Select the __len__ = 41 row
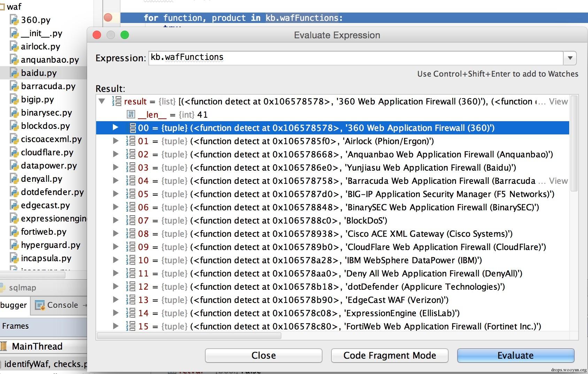This screenshot has width=588, height=374. [332, 115]
